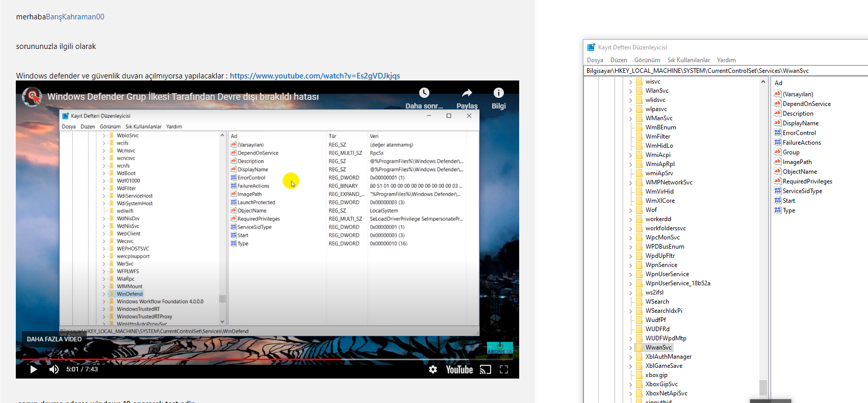This screenshot has width=868, height=403.
Task: Select the WpcMonSvc folder icon
Action: click(x=639, y=237)
